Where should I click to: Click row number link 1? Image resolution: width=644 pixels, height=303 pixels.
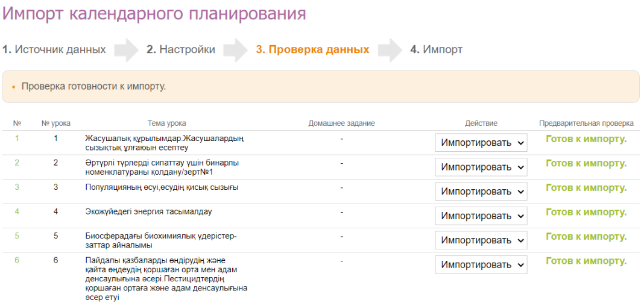[x=17, y=139]
